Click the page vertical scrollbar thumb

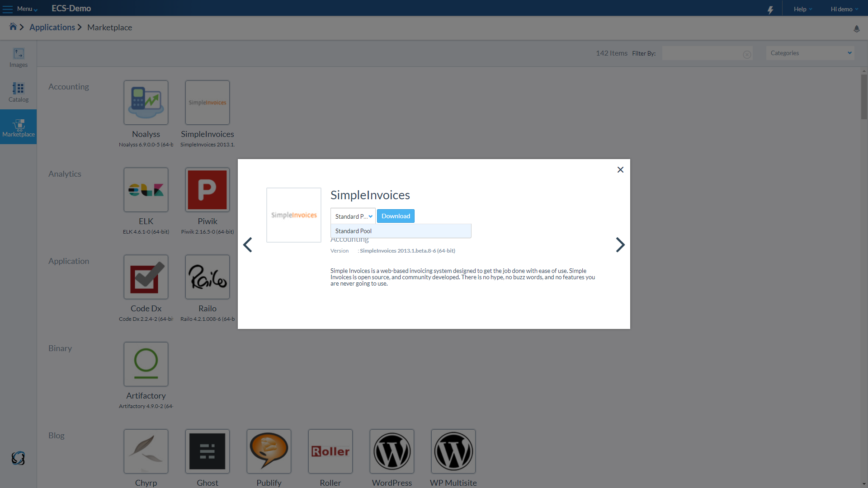864,97
